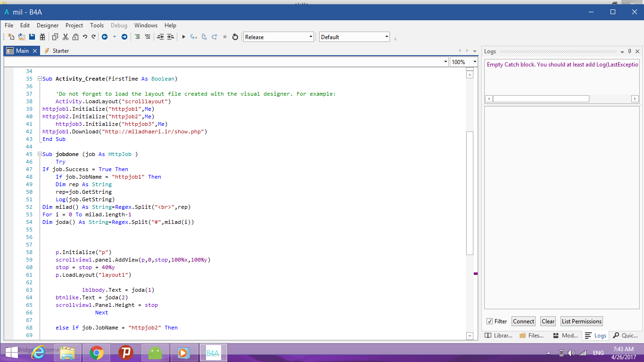This screenshot has height=362, width=644.
Task: Click the B4A icon in the taskbar
Action: (213, 352)
